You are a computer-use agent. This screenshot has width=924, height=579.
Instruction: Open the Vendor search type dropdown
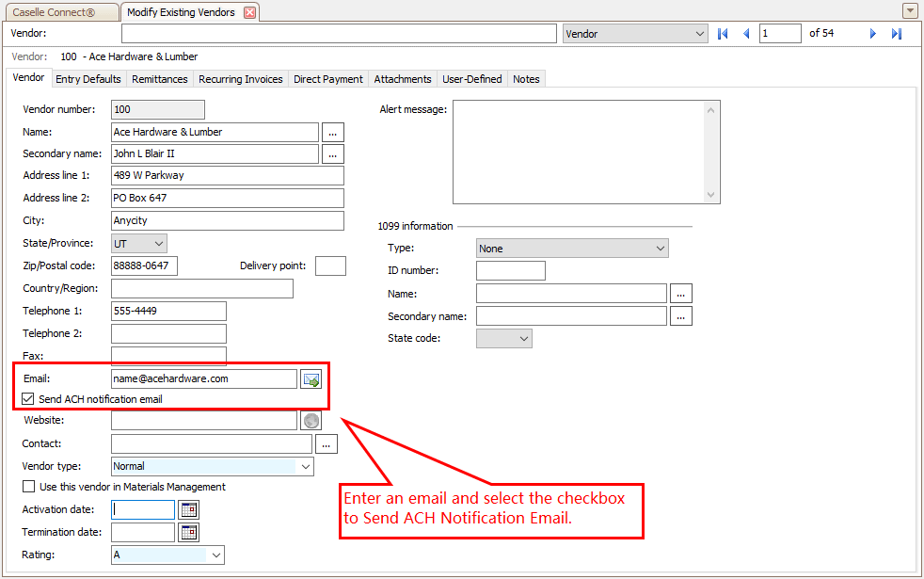point(634,34)
